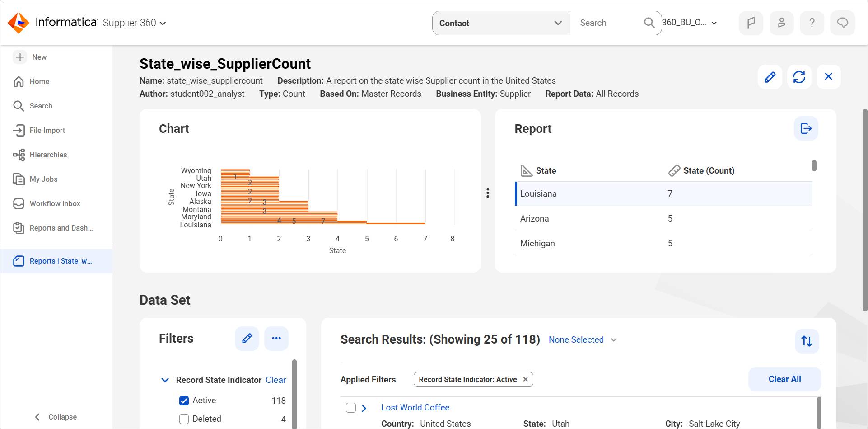
Task: Click the Reports and Dashboards clipboard icon
Action: (x=19, y=228)
